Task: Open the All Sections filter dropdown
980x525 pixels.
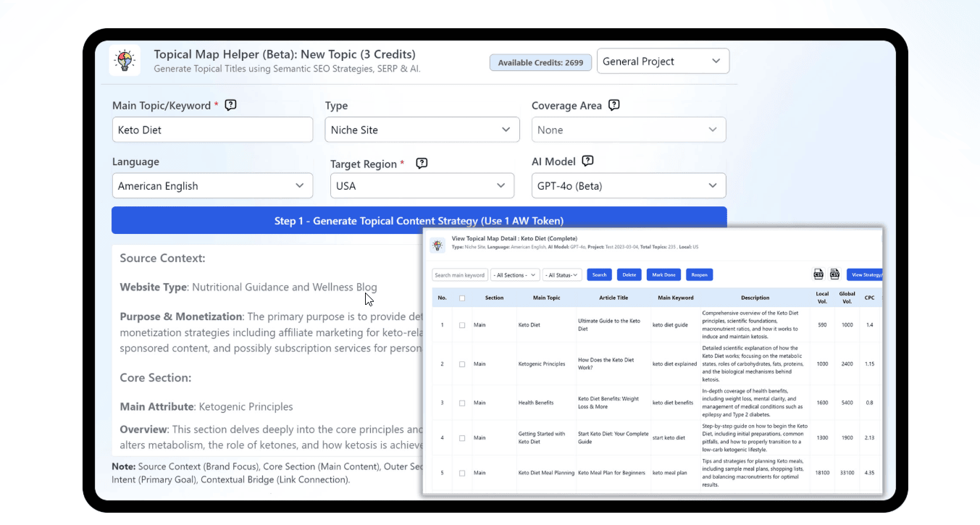Action: coord(514,275)
